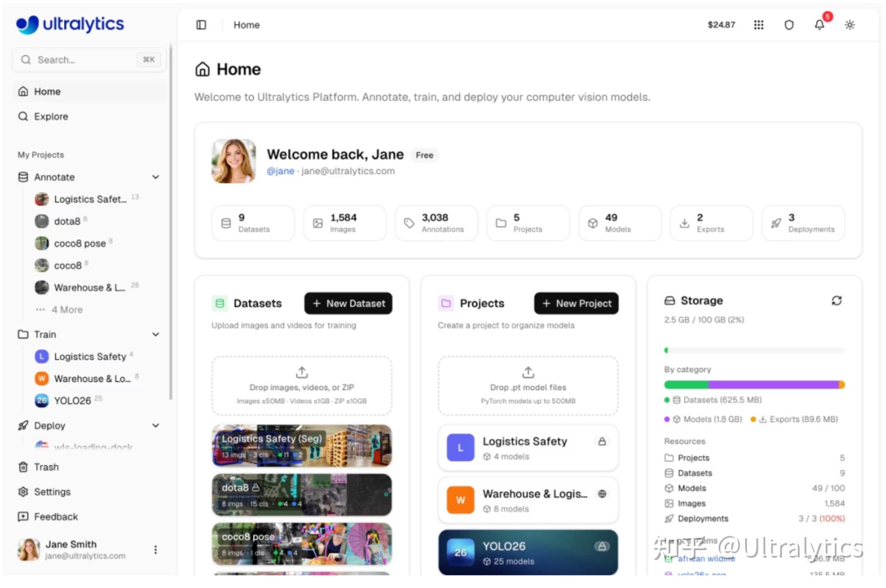Open Warehouse & Logis... project card
This screenshot has height=588, width=886.
pos(528,500)
